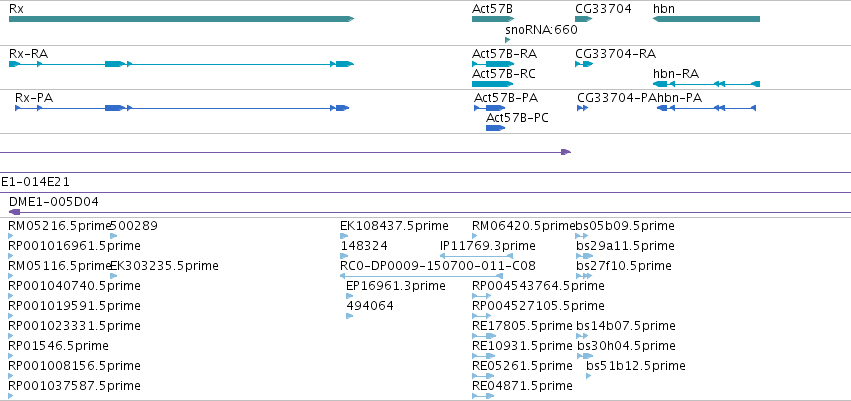This screenshot has width=851, height=401.
Task: Select the Rx gene bar
Action: (x=181, y=19)
